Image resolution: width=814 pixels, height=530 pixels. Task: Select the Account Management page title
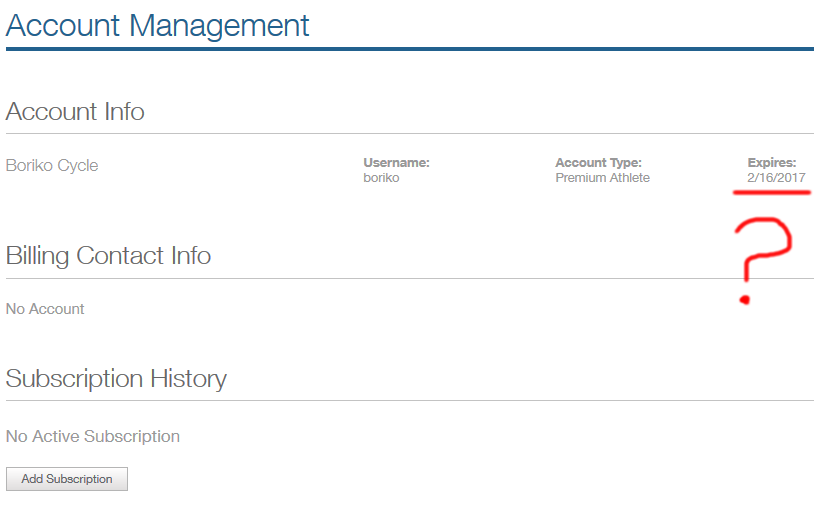point(157,26)
